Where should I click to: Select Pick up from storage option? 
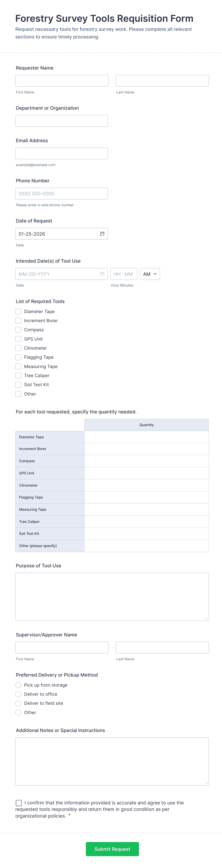tap(18, 685)
